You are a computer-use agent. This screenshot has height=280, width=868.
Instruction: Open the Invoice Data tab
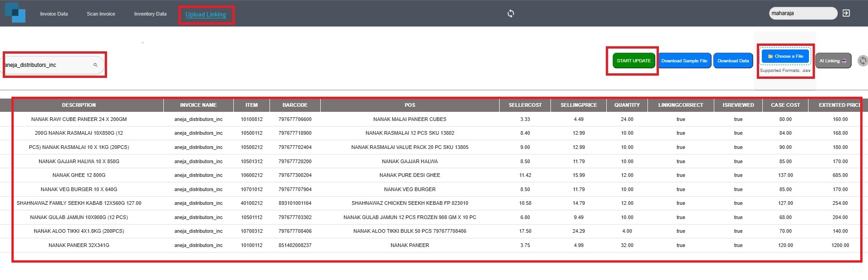(x=54, y=14)
